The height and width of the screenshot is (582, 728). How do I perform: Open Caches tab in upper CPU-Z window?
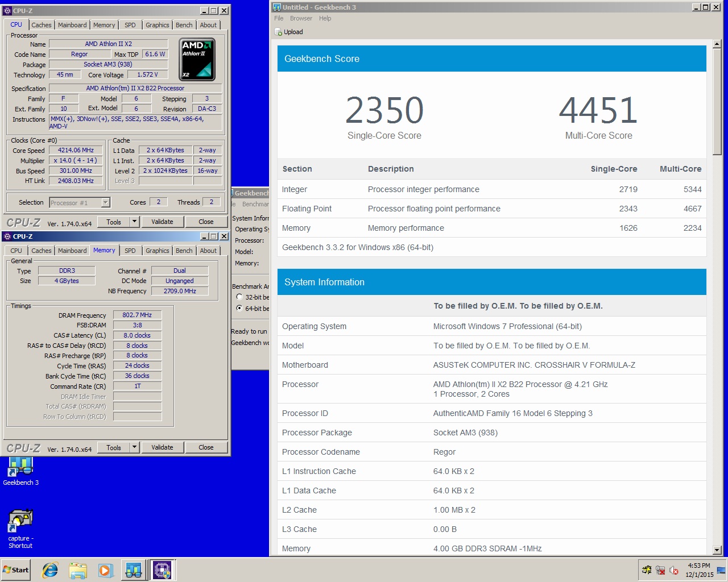pos(42,25)
